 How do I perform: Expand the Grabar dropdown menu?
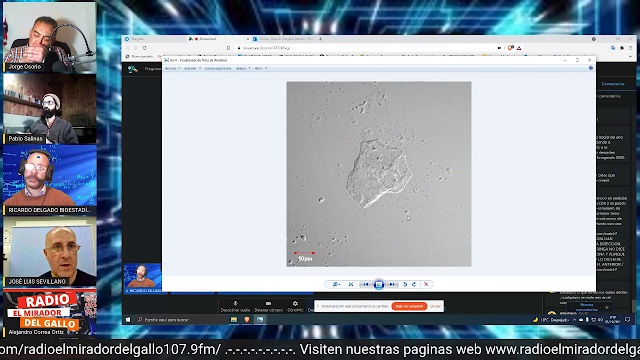(x=243, y=69)
